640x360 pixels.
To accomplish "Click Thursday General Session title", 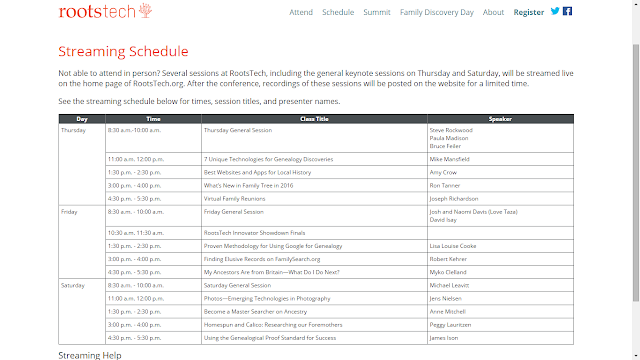I will [238, 130].
